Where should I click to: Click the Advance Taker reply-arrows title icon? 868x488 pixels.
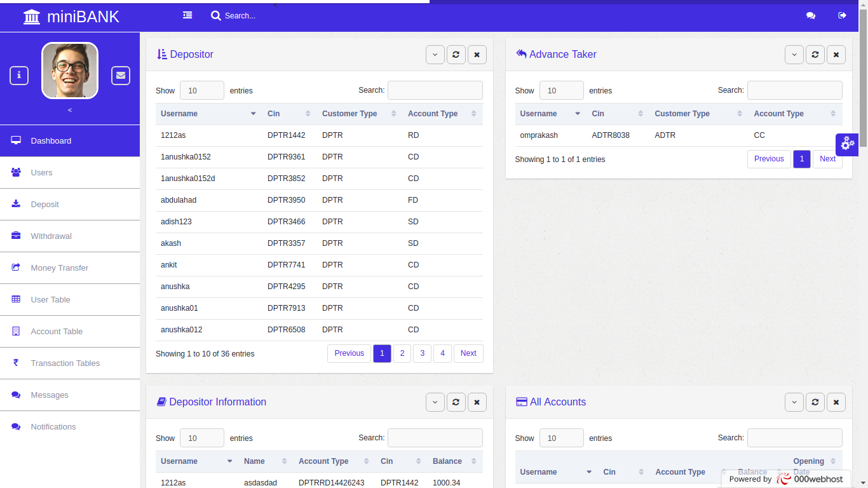click(521, 54)
